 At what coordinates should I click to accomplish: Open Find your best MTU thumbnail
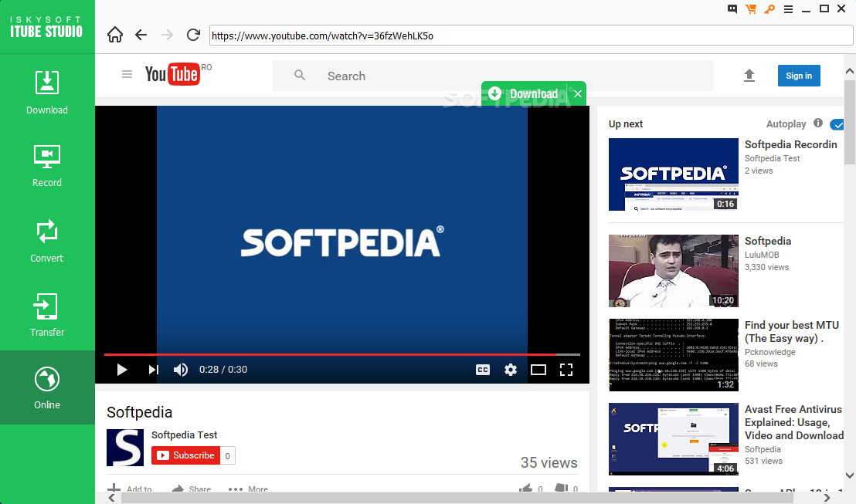tap(674, 355)
